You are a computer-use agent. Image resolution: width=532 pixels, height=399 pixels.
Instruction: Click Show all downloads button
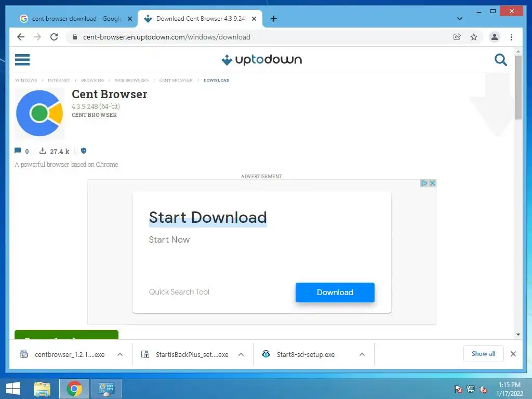click(484, 354)
